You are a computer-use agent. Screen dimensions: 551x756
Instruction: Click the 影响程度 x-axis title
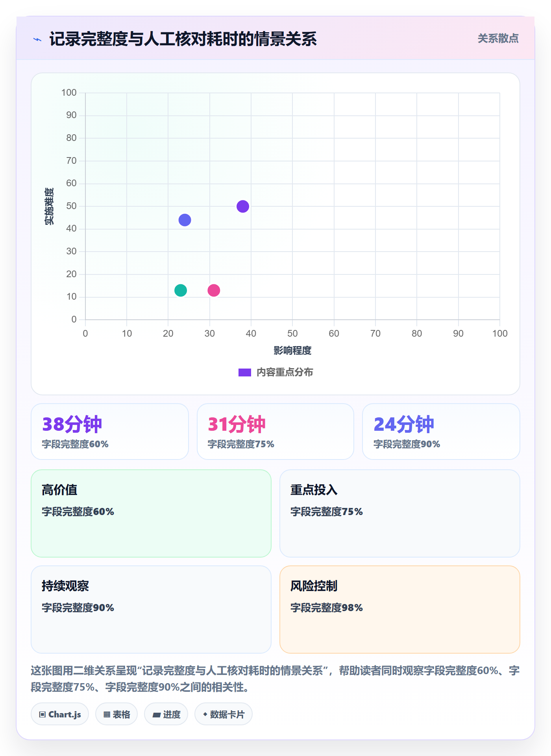[x=292, y=350]
